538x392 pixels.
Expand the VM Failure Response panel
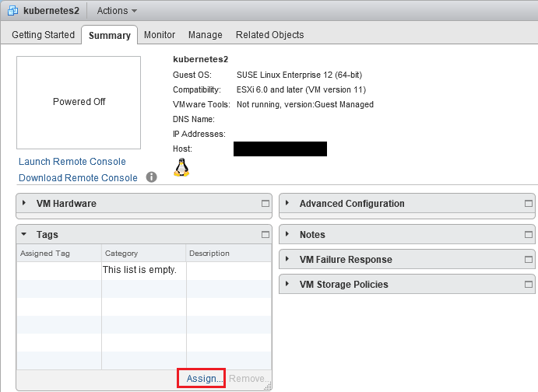287,259
